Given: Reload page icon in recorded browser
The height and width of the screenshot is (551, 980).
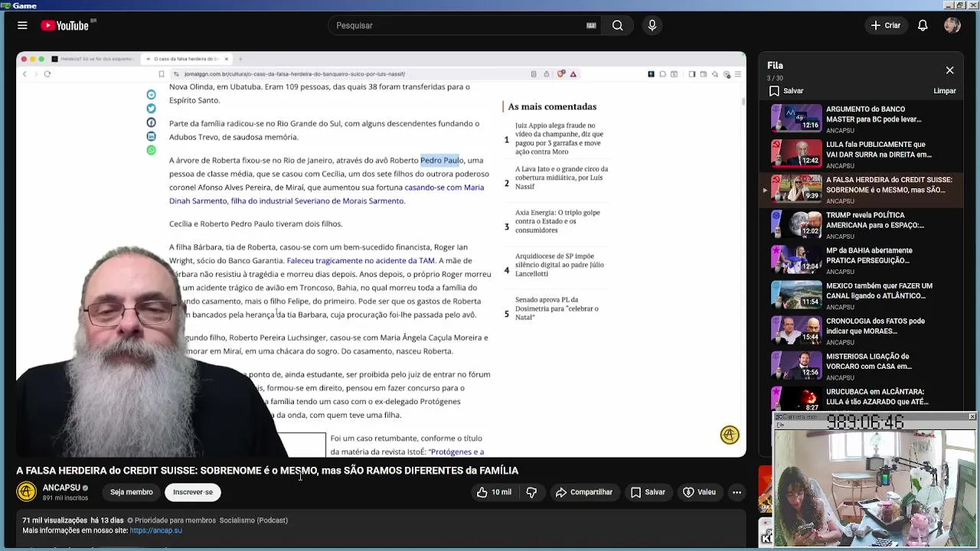Looking at the screenshot, I should point(47,74).
